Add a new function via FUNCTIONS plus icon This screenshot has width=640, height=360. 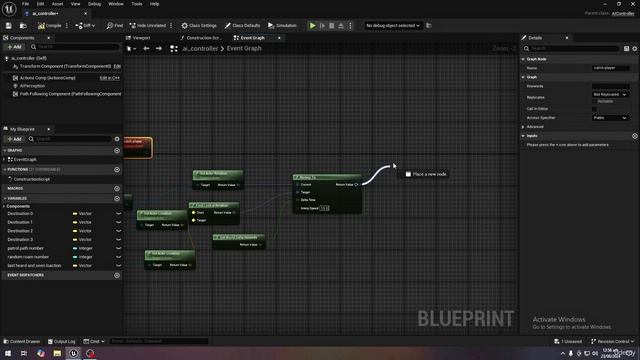pos(117,169)
